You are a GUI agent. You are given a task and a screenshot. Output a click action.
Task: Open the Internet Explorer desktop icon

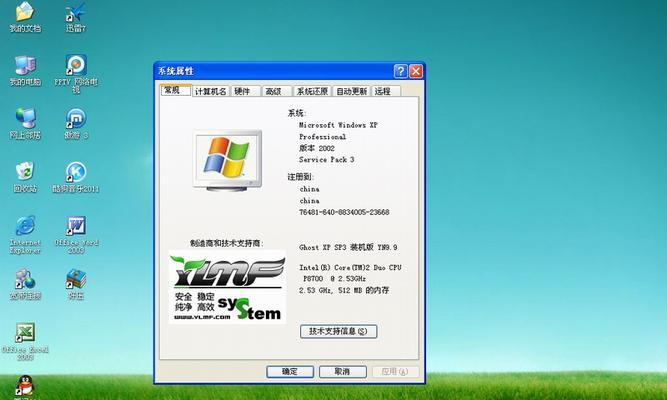(x=25, y=235)
